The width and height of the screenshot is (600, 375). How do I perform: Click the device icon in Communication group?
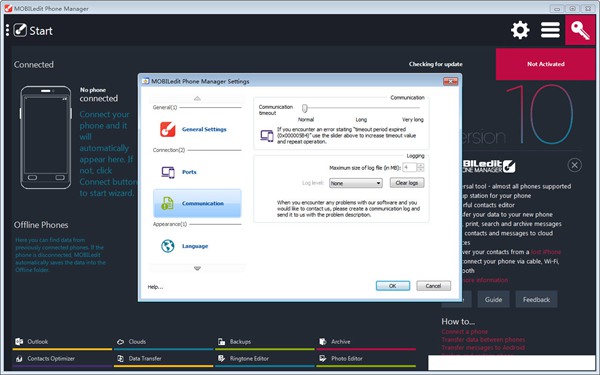click(x=267, y=135)
